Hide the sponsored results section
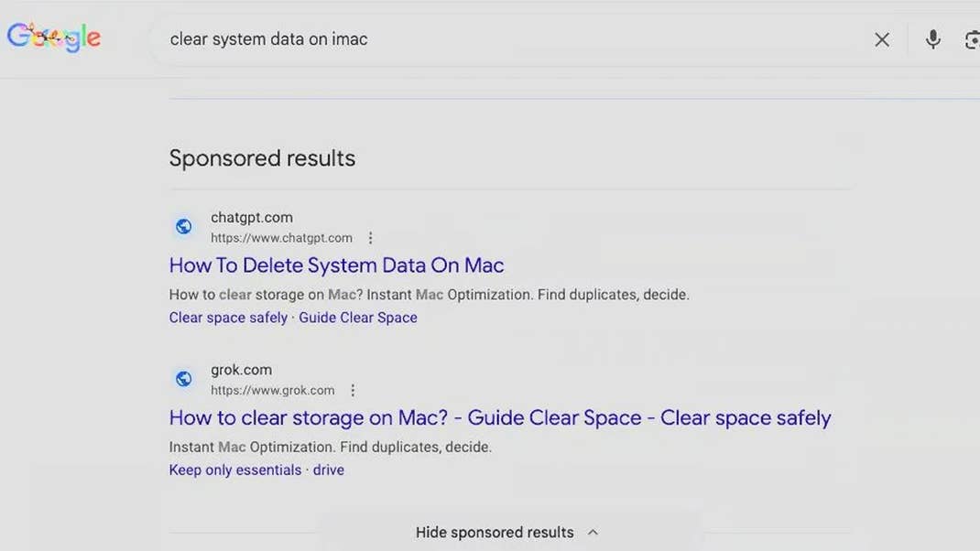The height and width of the screenshot is (551, 980). click(x=495, y=532)
